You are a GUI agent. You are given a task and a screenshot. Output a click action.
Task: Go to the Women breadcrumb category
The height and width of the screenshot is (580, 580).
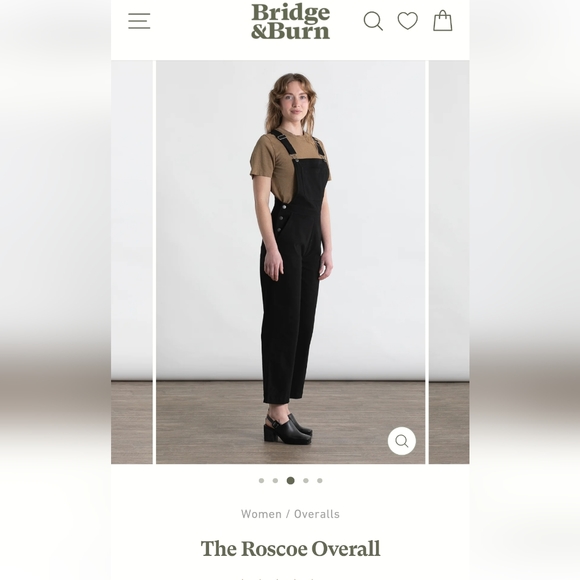point(261,514)
